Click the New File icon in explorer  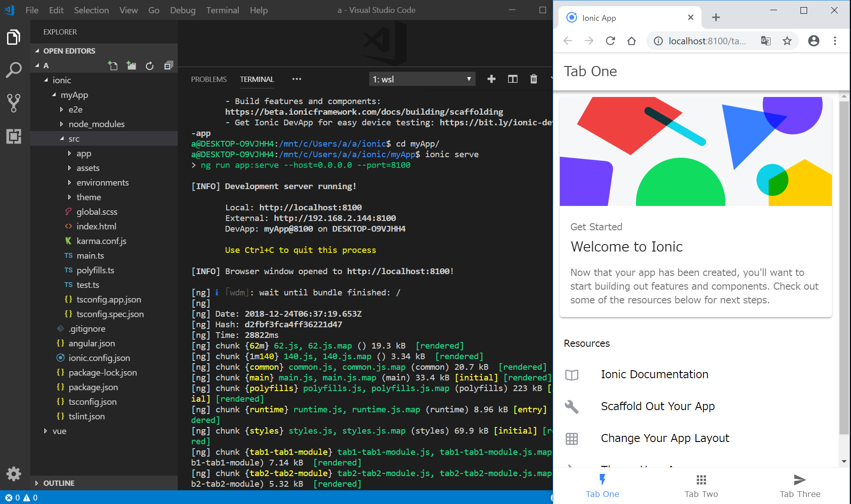point(113,66)
